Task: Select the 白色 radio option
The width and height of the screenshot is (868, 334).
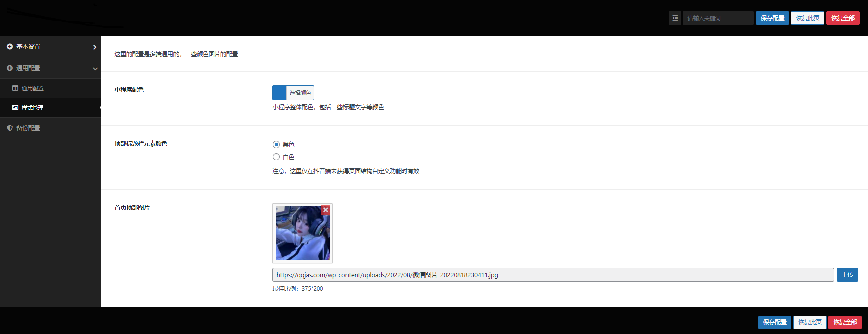Action: pyautogui.click(x=276, y=157)
